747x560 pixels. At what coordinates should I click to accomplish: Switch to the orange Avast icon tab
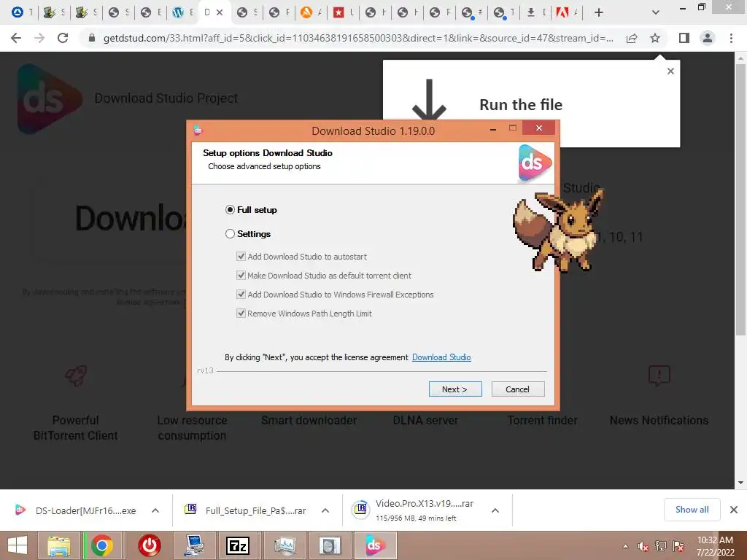311,12
